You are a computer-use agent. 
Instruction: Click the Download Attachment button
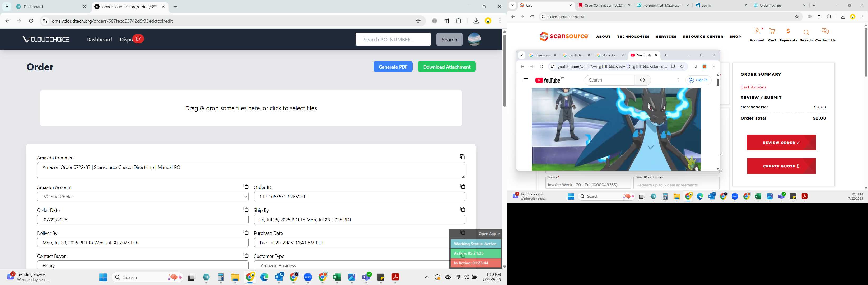click(x=446, y=66)
